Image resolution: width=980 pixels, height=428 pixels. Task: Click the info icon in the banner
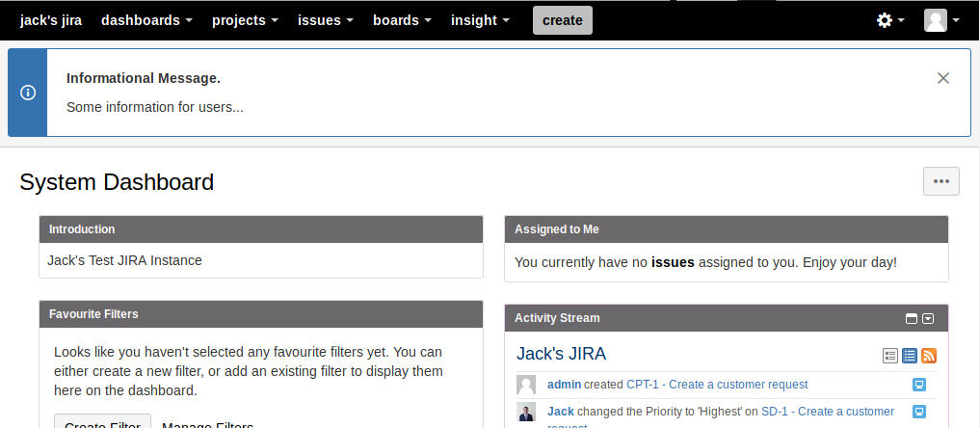pos(28,93)
